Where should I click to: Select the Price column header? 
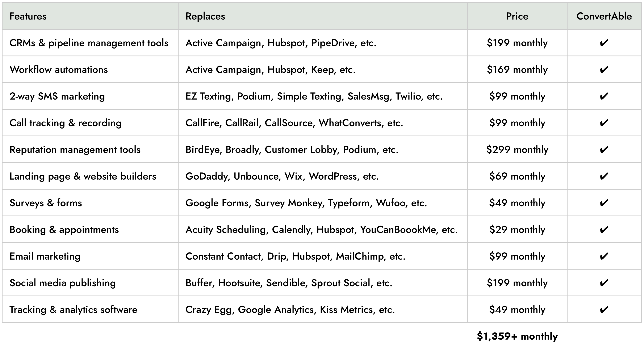[x=517, y=16]
